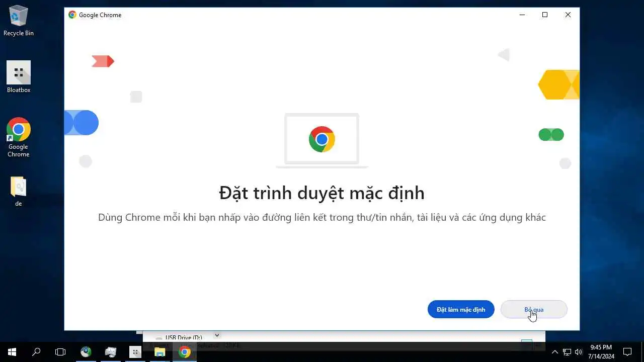Viewport: 644px width, 362px height.
Task: Click the "Đặt làm mặc định" button
Action: point(461,309)
